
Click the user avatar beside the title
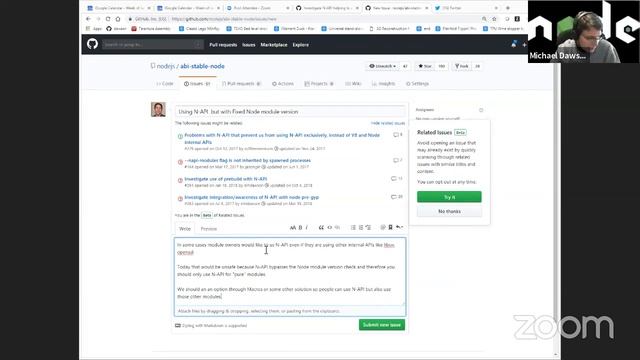pos(158,109)
